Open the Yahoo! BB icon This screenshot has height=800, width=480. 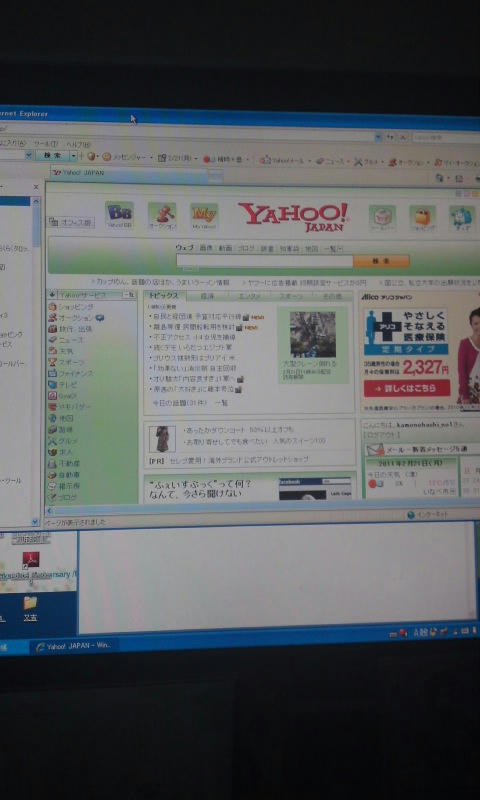point(119,214)
